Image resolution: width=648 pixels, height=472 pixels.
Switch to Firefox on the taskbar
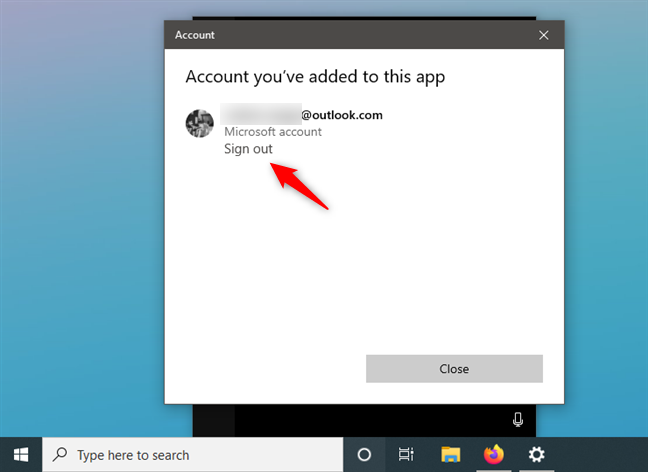point(494,455)
